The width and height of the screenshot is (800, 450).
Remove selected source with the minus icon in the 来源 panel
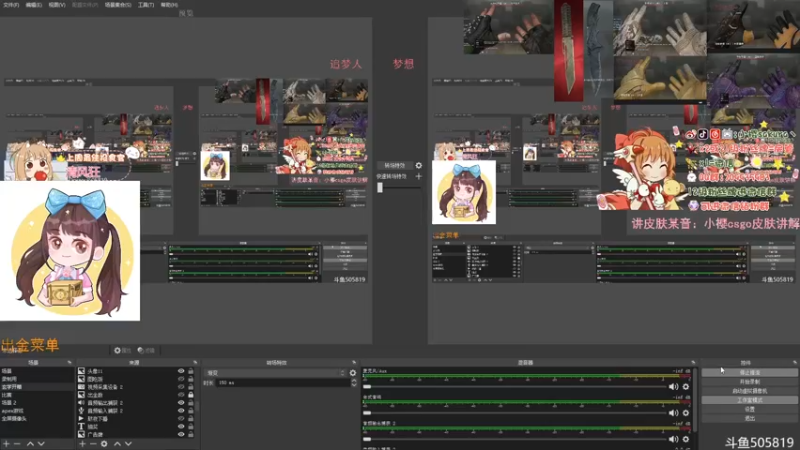(x=93, y=444)
